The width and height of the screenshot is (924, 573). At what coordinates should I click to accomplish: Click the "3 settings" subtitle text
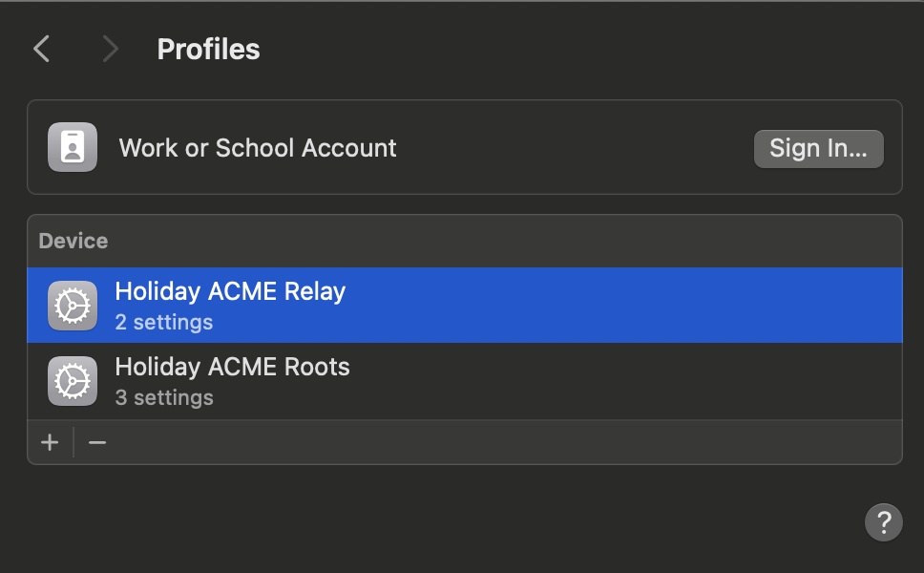(x=163, y=397)
